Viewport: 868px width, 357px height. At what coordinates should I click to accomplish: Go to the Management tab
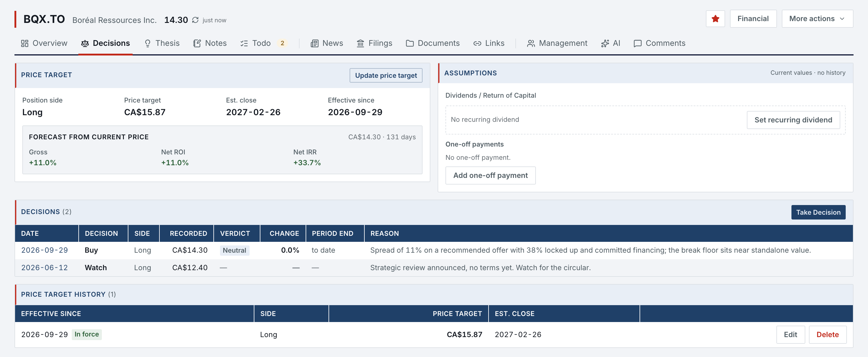click(557, 43)
